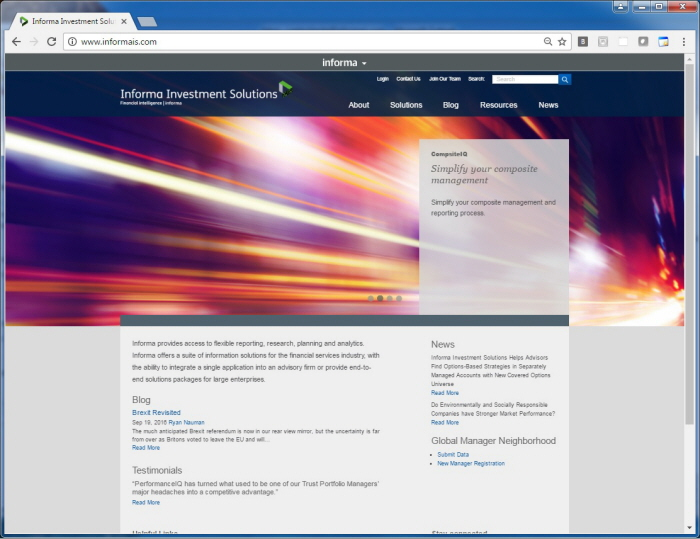This screenshot has width=700, height=539.
Task: Open the Resources menu
Action: (498, 105)
